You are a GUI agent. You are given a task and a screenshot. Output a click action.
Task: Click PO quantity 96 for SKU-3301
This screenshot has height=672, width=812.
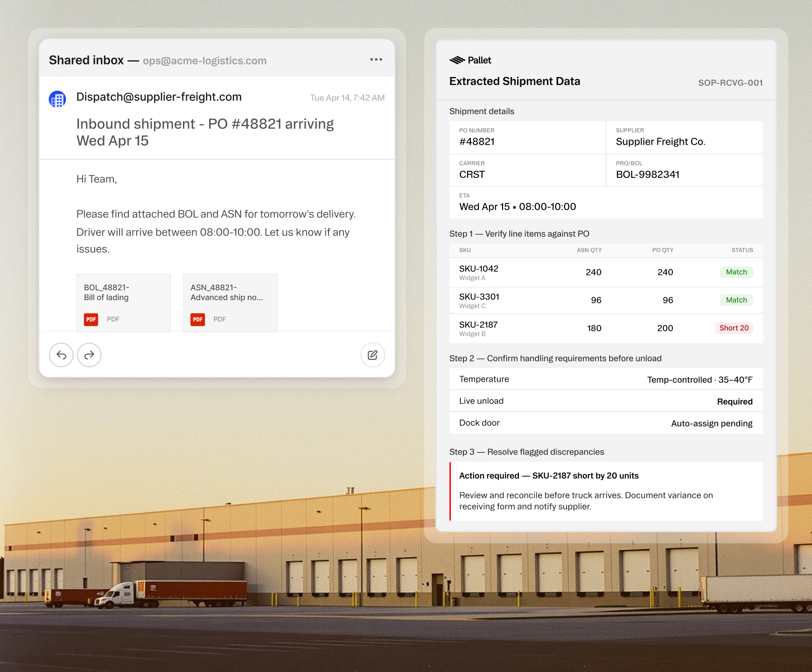pos(668,300)
